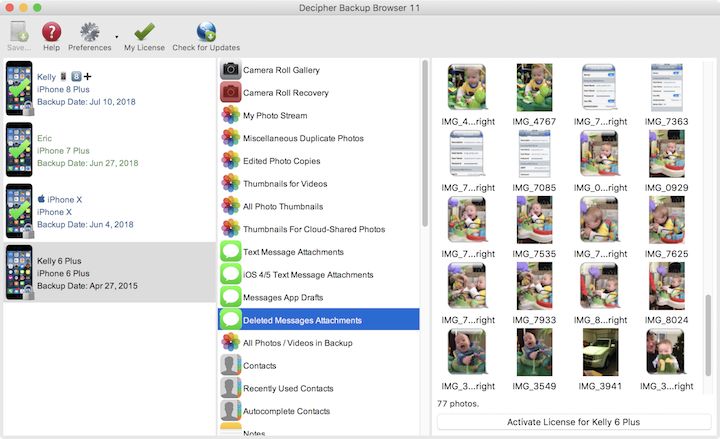Select the IMG_4767 photo thumbnail
The height and width of the screenshot is (439, 720).
tap(534, 88)
